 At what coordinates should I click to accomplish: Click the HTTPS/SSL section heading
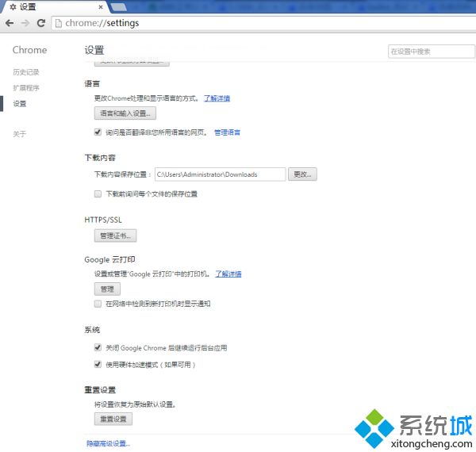(x=103, y=220)
